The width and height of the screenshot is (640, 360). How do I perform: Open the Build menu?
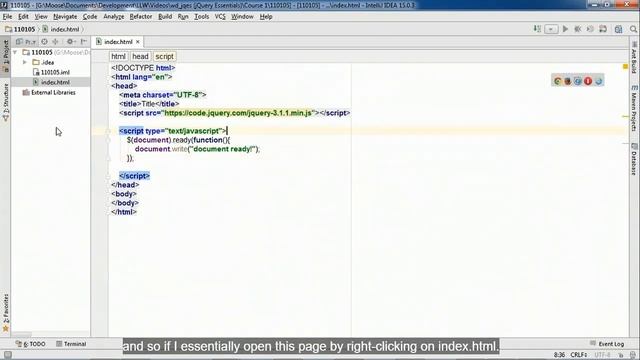click(165, 17)
